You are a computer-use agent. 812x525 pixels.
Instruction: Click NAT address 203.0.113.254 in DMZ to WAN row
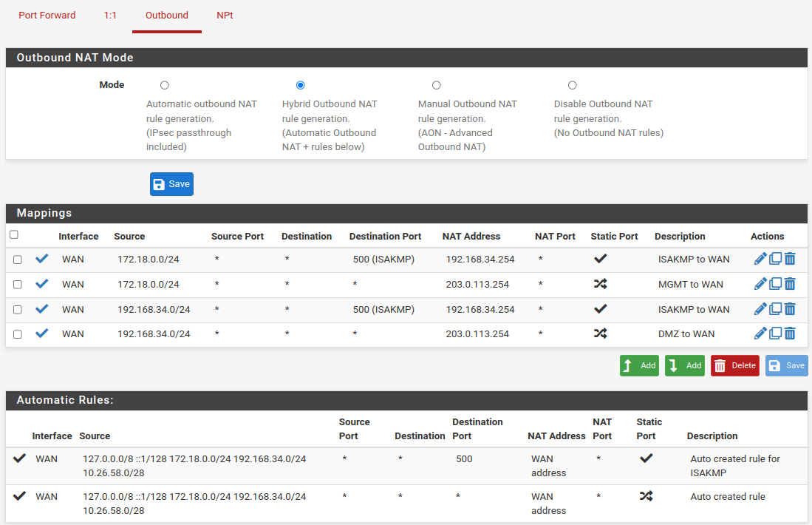coord(477,333)
